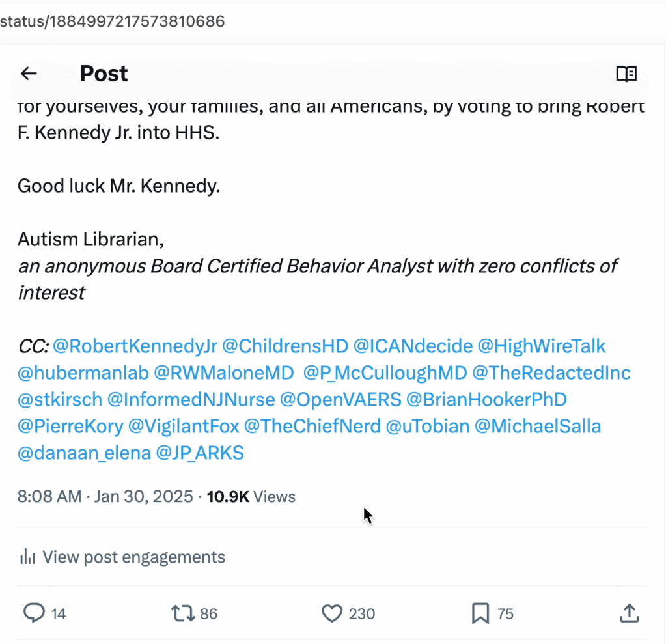Open the @PierreKory mention link
The image size is (666, 644).
coord(70,426)
